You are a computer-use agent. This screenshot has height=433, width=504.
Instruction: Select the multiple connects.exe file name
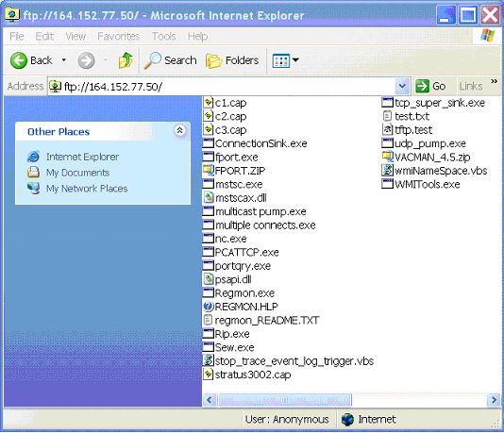pos(265,225)
